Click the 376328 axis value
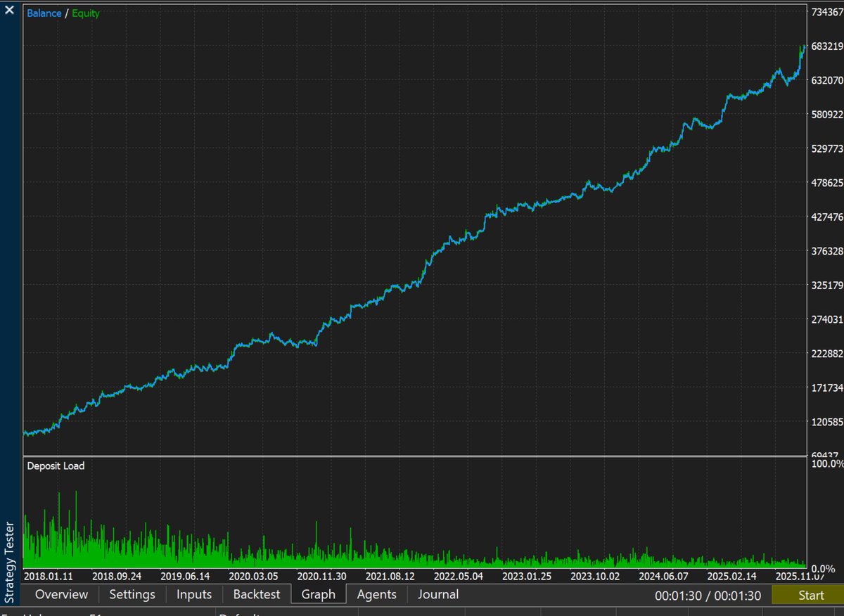 (x=827, y=251)
